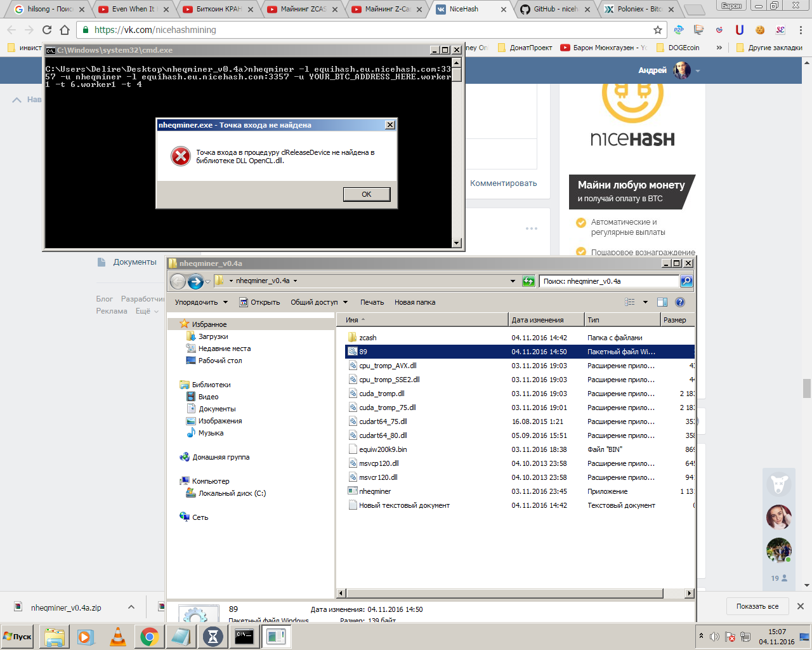Click the nheqminer_v0.4a.zip download item
The image size is (812, 650).
coord(66,607)
